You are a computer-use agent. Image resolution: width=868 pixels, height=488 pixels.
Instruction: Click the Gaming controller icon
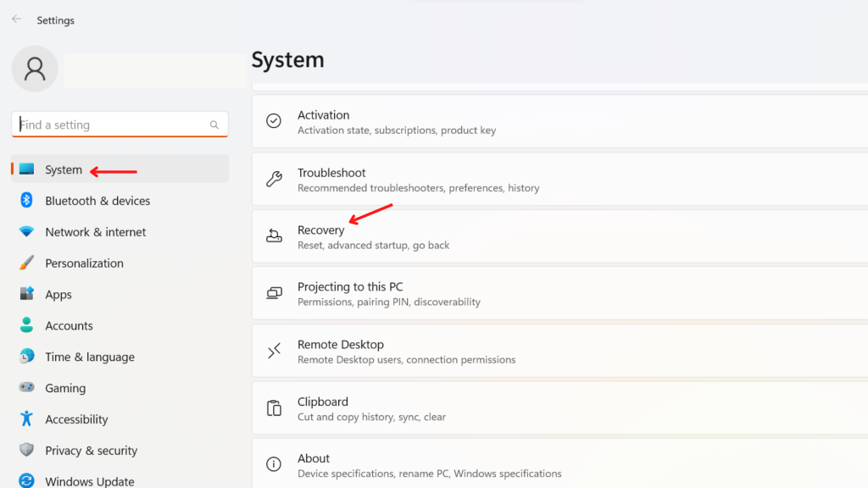pyautogui.click(x=26, y=387)
